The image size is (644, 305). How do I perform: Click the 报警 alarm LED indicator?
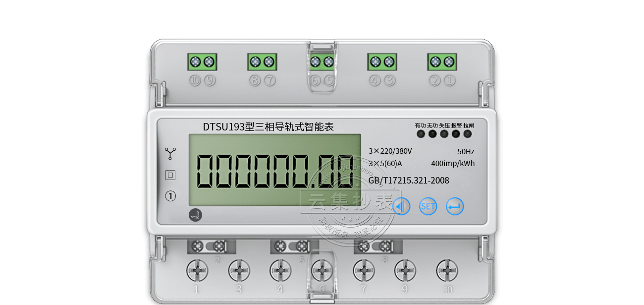(x=456, y=134)
